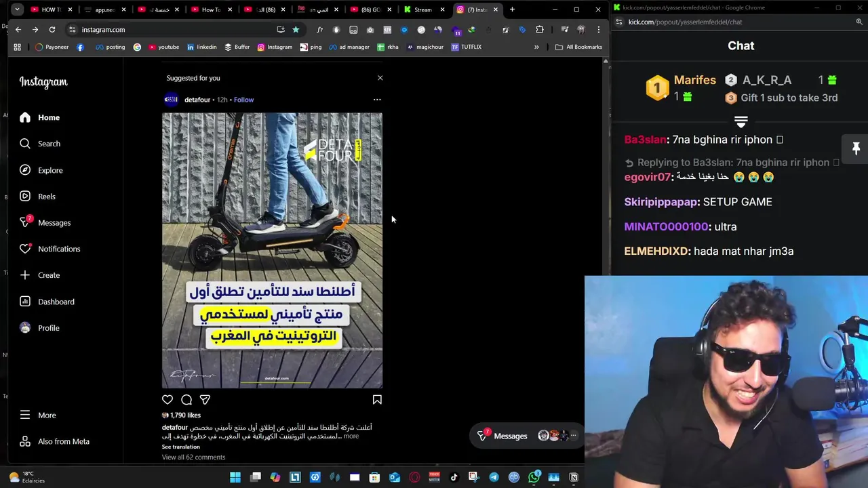
Task: Dismiss the Suggested for you card
Action: pyautogui.click(x=380, y=78)
